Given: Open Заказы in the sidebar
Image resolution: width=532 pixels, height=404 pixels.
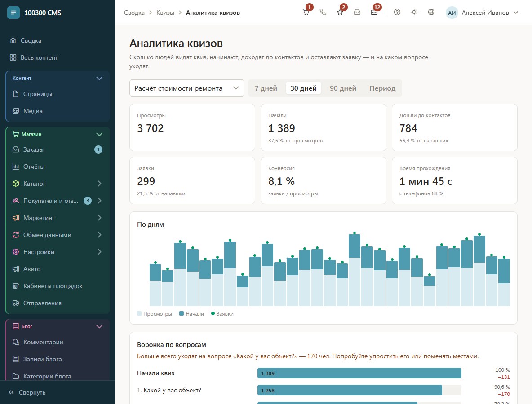Looking at the screenshot, I should click(58, 149).
